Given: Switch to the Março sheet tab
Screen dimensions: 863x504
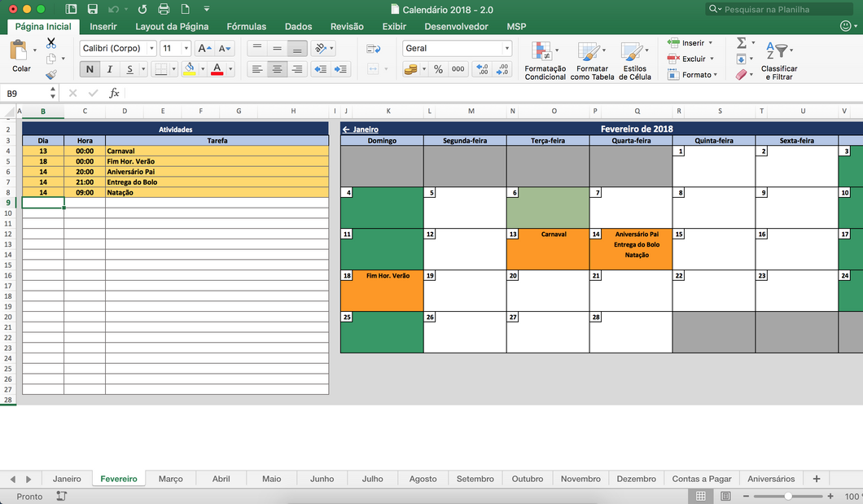Looking at the screenshot, I should (171, 479).
